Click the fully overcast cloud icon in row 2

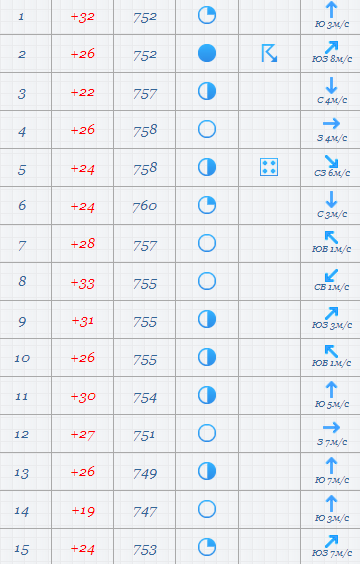coord(207,53)
